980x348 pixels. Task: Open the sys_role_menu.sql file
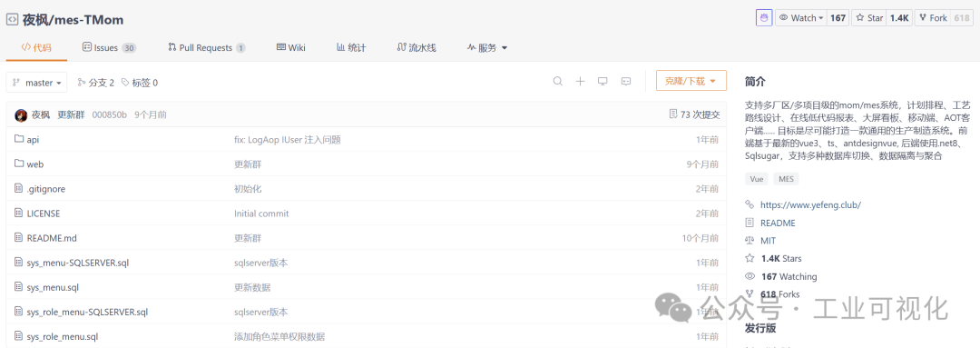pos(63,337)
